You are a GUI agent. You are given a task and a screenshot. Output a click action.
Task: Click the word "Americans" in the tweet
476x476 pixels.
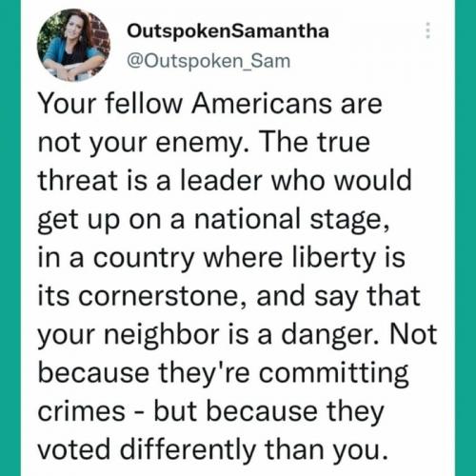(x=263, y=104)
